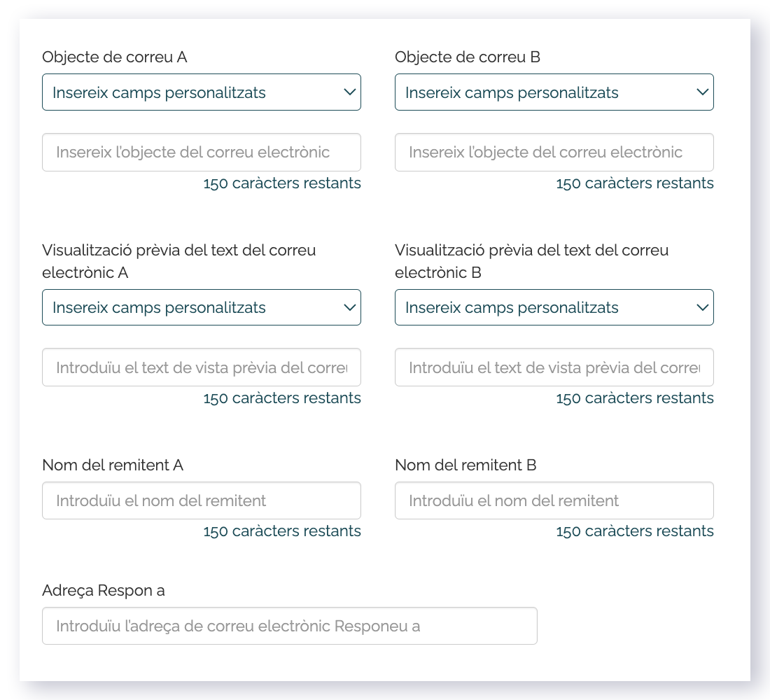Open the custom fields dropdown under Objecte de correu A
770x700 pixels.
(x=202, y=92)
